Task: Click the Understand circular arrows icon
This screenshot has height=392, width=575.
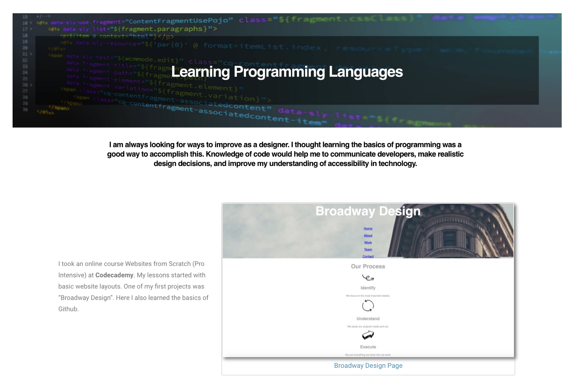Action: (x=368, y=306)
